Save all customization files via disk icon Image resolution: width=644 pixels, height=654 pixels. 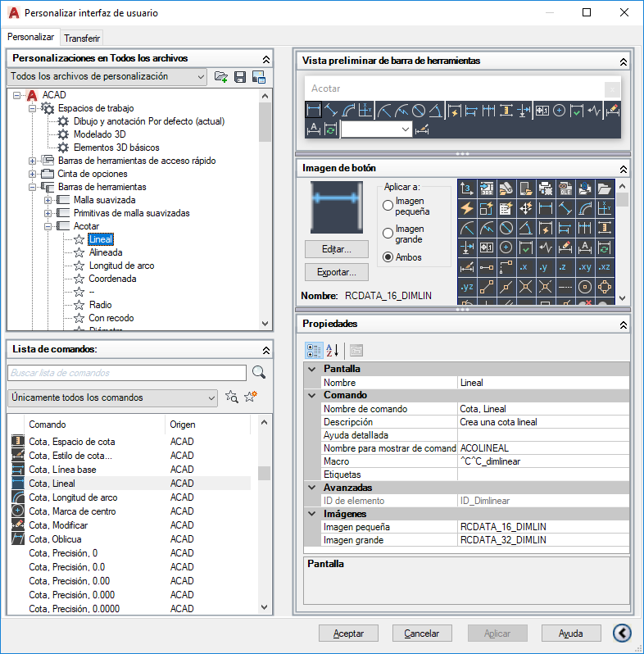coord(240,77)
